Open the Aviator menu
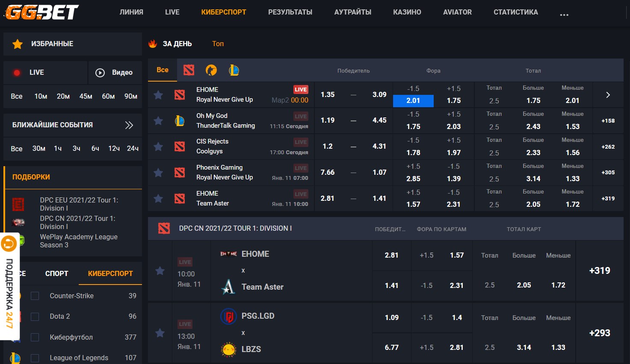Image resolution: width=630 pixels, height=364 pixels. pos(457,12)
